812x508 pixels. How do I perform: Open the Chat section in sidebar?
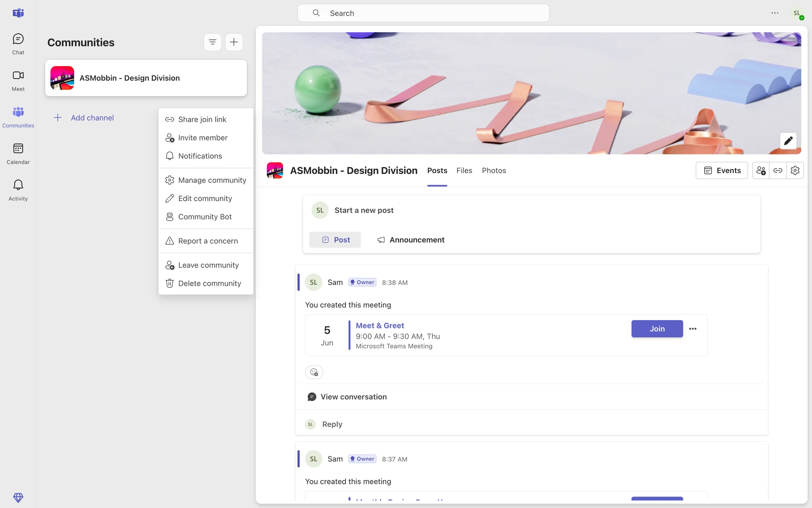pyautogui.click(x=18, y=44)
